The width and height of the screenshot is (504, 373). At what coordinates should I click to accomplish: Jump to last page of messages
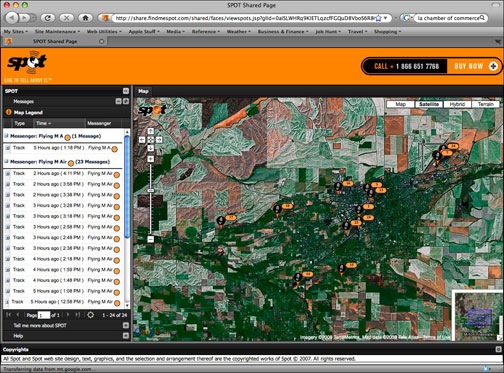click(x=77, y=315)
